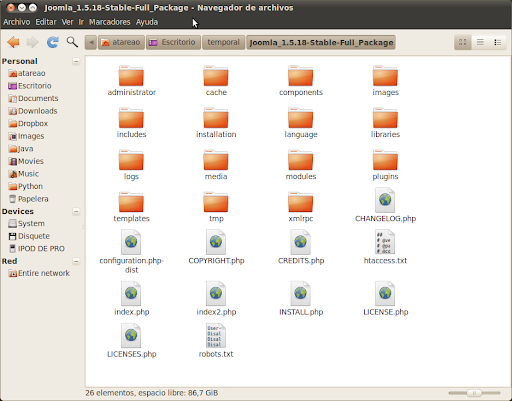This screenshot has width=512, height=401.
Task: Select the templates folder
Action: pyautogui.click(x=131, y=207)
